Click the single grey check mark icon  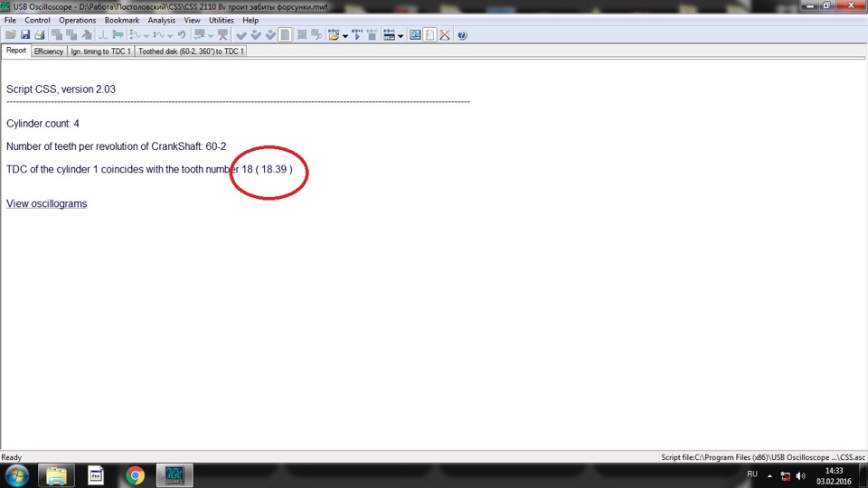241,35
